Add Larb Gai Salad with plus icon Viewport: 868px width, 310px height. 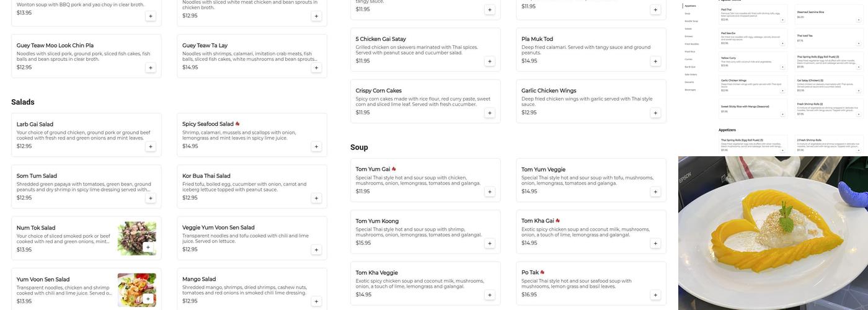pyautogui.click(x=151, y=147)
